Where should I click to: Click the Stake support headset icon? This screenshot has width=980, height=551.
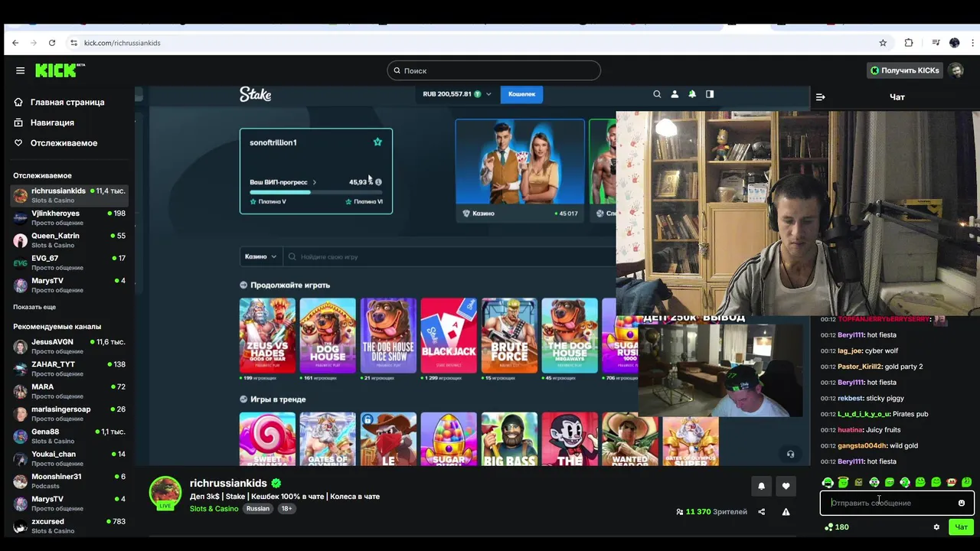click(790, 454)
